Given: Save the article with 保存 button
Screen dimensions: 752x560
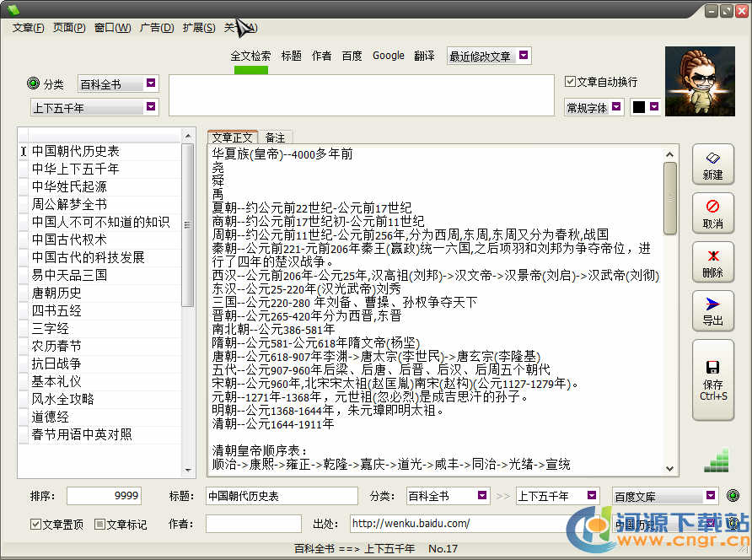Looking at the screenshot, I should pos(712,380).
